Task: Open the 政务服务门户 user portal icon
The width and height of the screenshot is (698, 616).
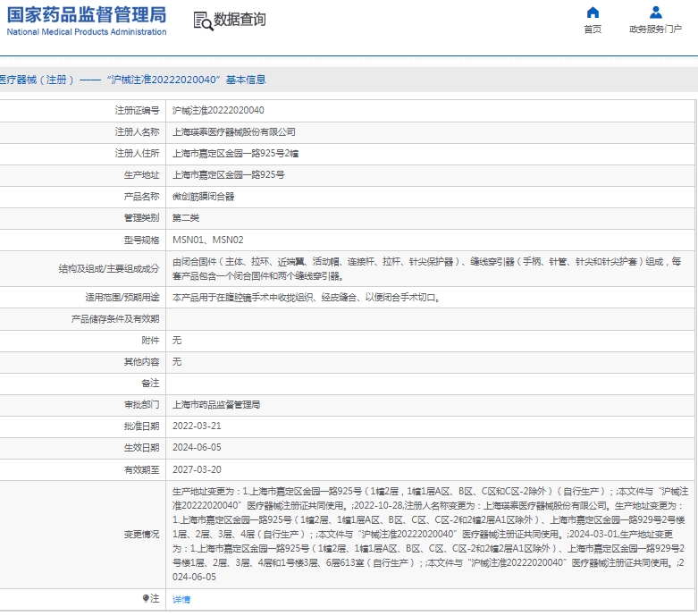Action: click(655, 13)
